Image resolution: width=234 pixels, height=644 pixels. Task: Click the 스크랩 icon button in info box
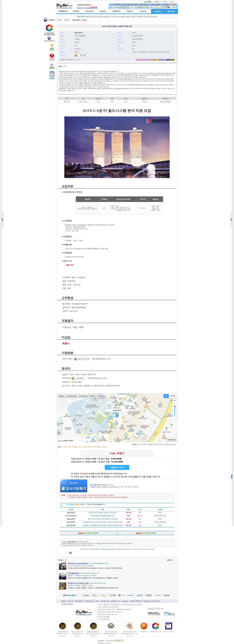pyautogui.click(x=162, y=60)
